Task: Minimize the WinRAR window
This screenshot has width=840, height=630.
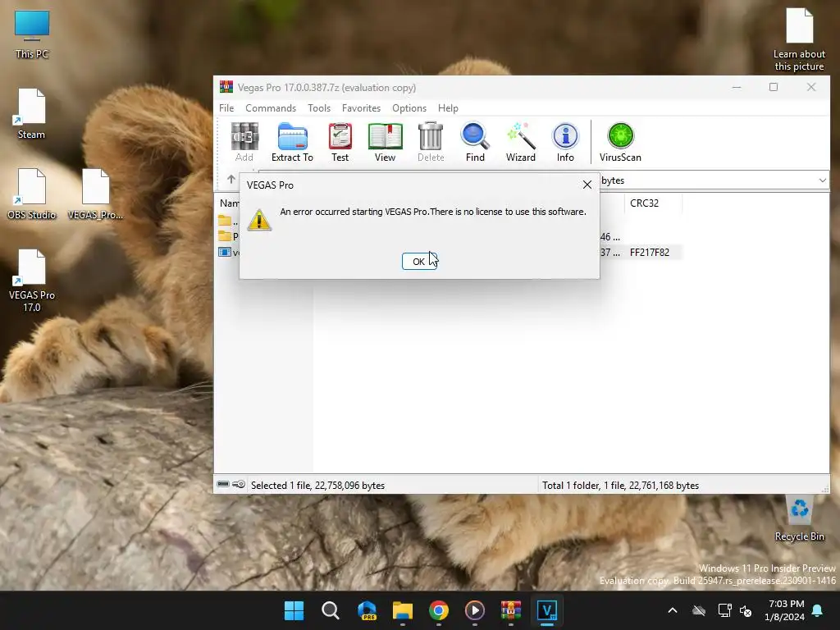Action: pyautogui.click(x=737, y=87)
